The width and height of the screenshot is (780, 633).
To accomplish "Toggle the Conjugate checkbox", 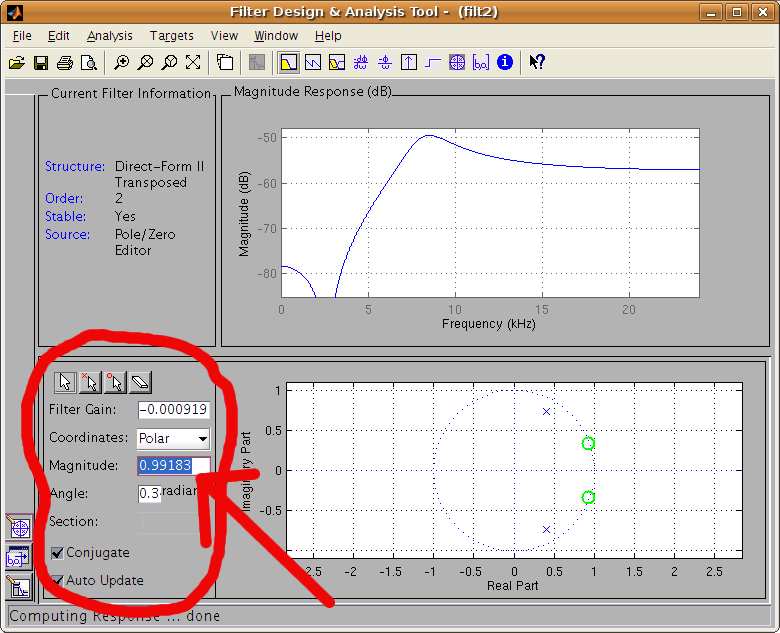I will pyautogui.click(x=57, y=553).
